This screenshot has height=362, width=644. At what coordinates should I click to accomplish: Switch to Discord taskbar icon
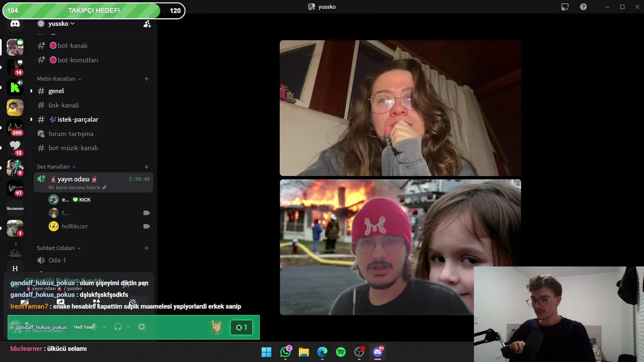378,352
